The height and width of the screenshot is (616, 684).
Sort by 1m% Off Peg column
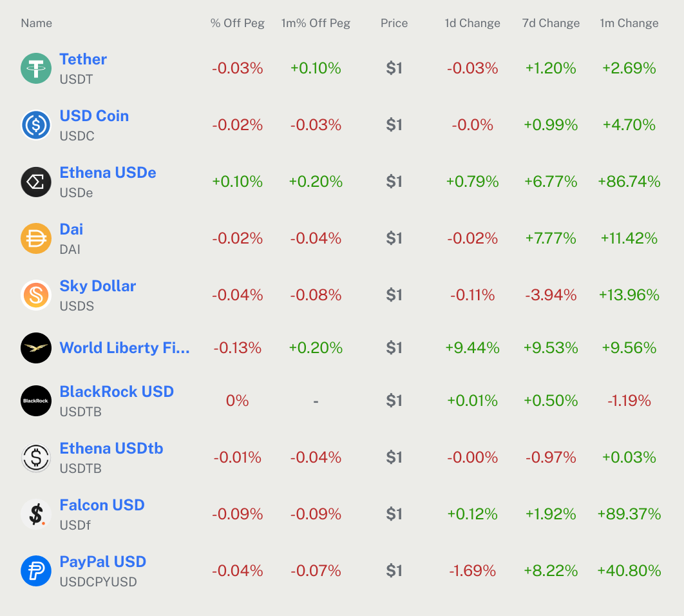pyautogui.click(x=316, y=23)
